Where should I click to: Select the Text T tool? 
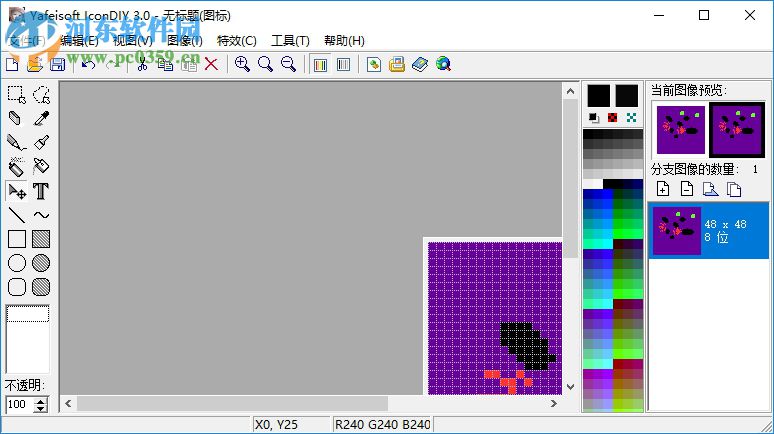click(x=41, y=191)
